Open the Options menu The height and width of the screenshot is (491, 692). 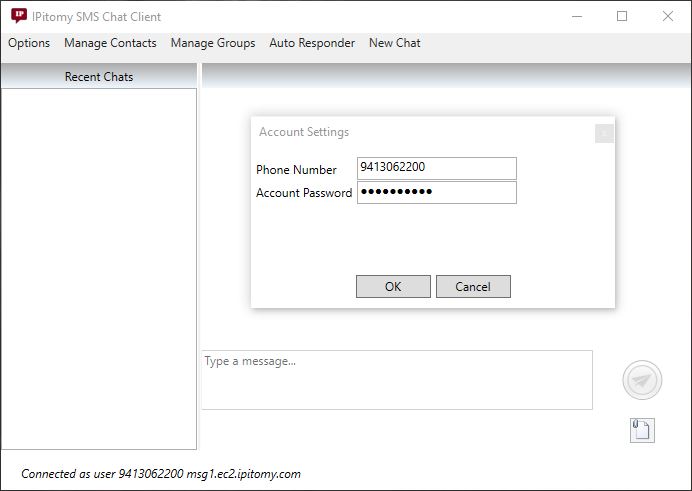(29, 43)
